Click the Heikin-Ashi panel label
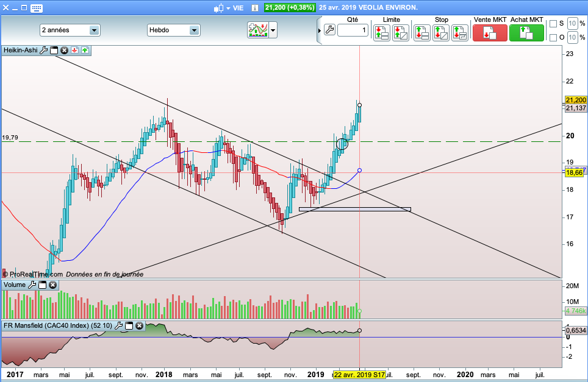This screenshot has width=588, height=382. coord(21,50)
